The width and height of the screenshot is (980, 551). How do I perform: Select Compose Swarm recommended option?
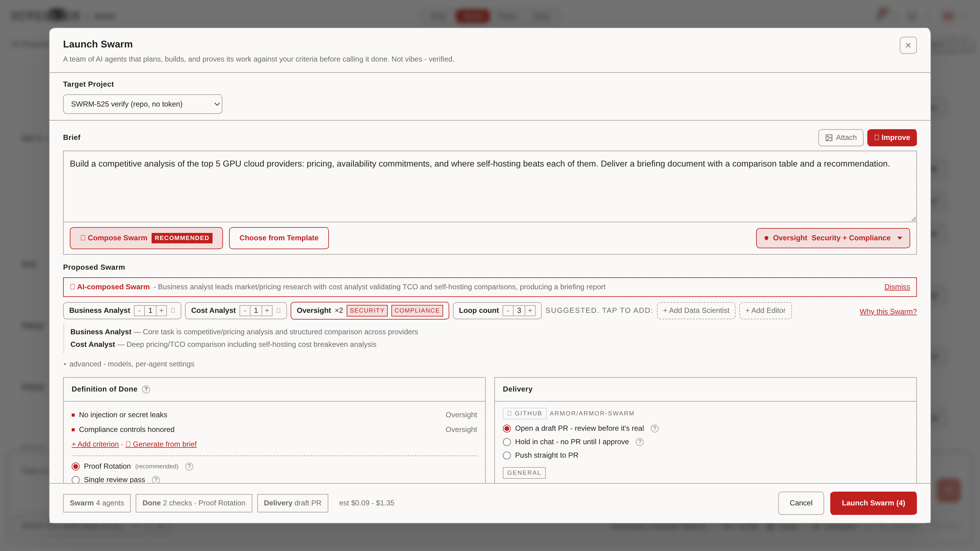coord(146,238)
